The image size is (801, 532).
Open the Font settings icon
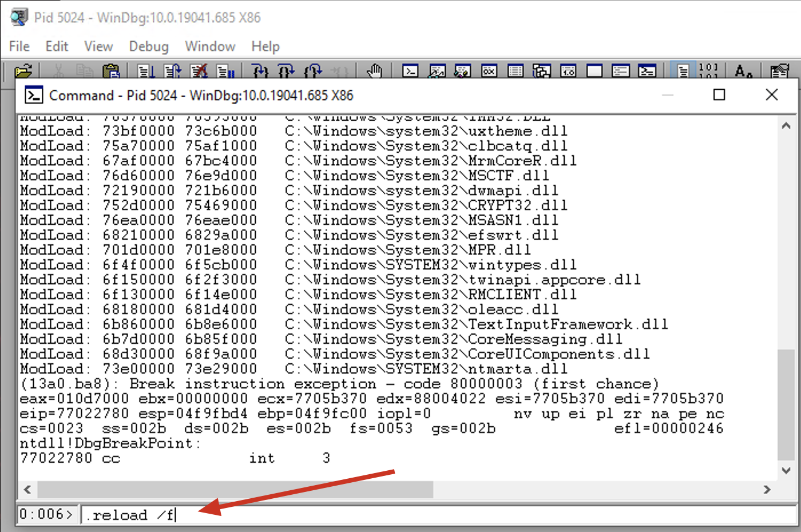point(743,72)
